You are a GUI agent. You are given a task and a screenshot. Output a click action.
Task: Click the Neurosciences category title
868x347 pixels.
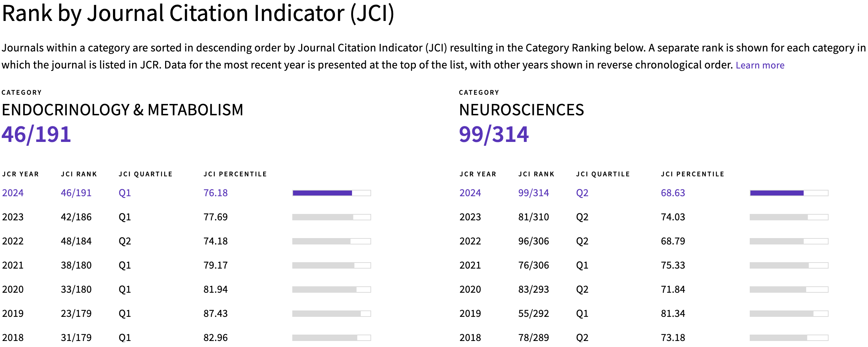pyautogui.click(x=521, y=110)
